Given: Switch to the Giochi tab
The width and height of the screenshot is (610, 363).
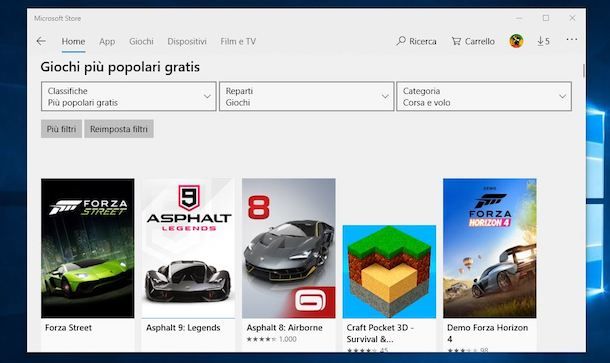Looking at the screenshot, I should [141, 42].
